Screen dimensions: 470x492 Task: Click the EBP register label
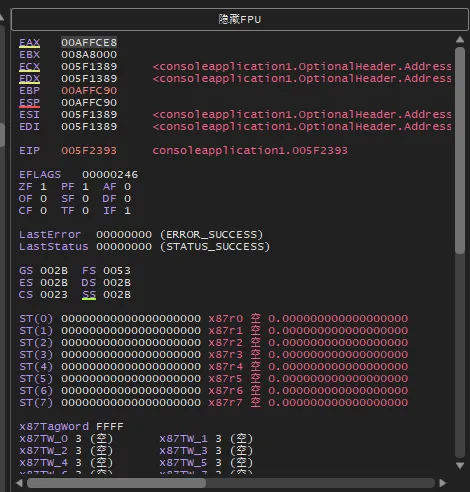[x=29, y=91]
